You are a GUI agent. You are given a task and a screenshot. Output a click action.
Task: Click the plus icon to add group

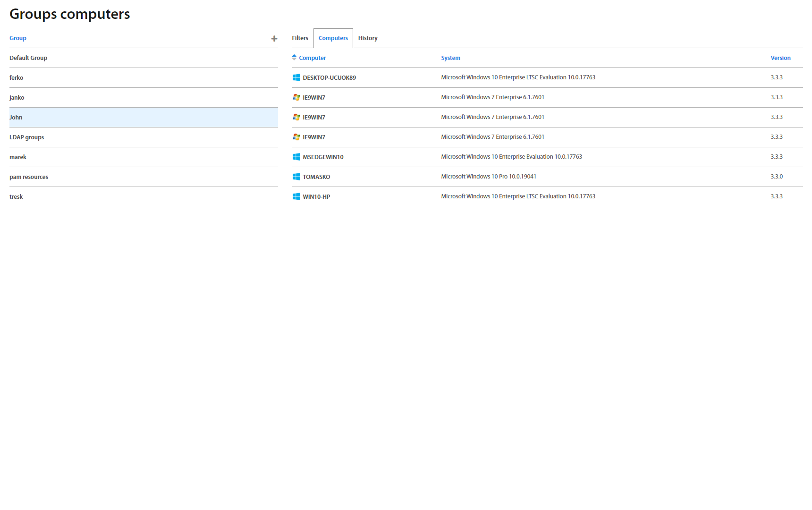[274, 39]
